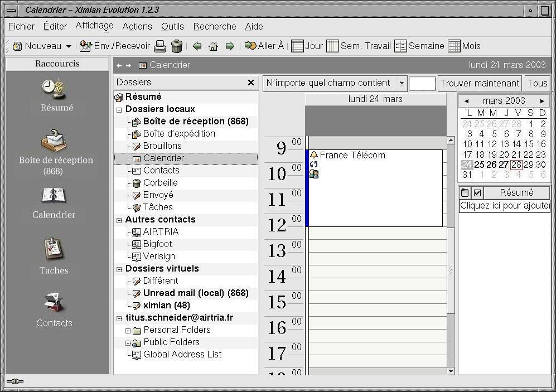Click the Aller À toolbar button

(264, 46)
